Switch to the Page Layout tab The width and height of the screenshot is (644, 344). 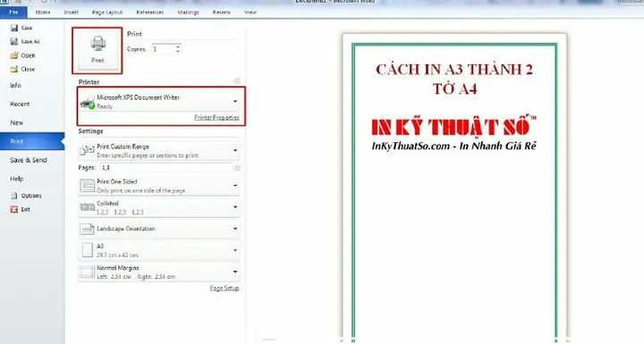(x=107, y=13)
